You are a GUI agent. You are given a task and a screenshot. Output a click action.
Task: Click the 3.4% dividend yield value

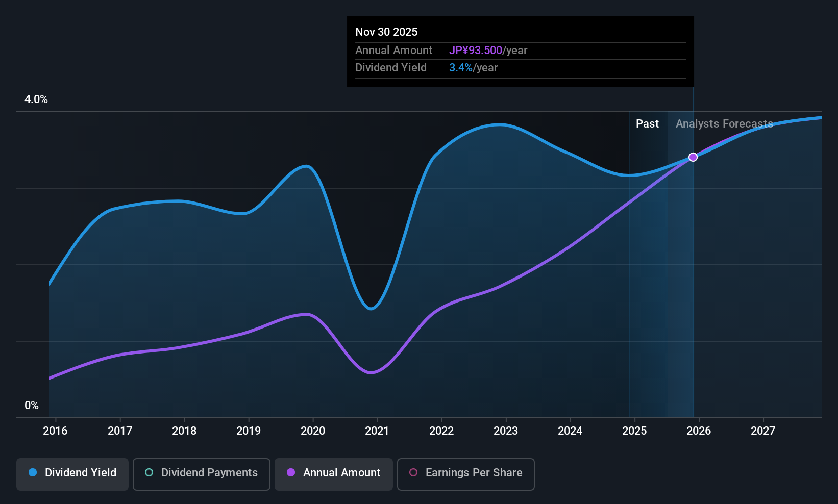461,68
